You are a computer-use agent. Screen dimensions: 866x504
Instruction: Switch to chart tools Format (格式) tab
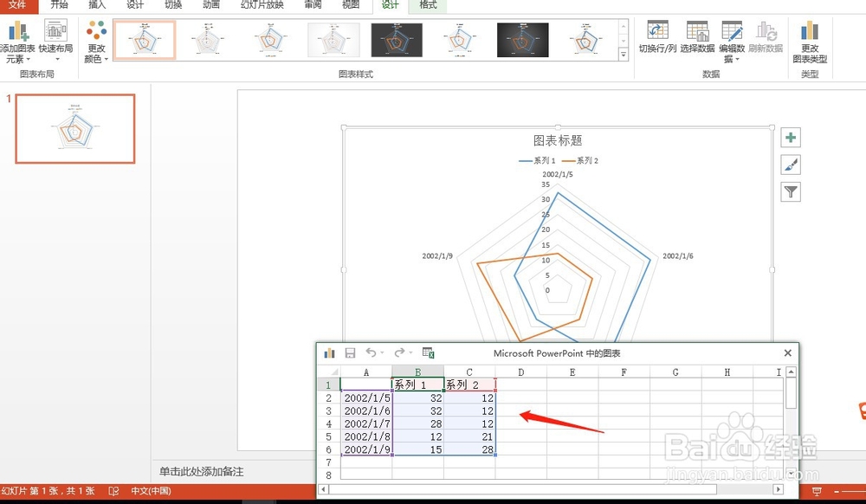tap(428, 5)
